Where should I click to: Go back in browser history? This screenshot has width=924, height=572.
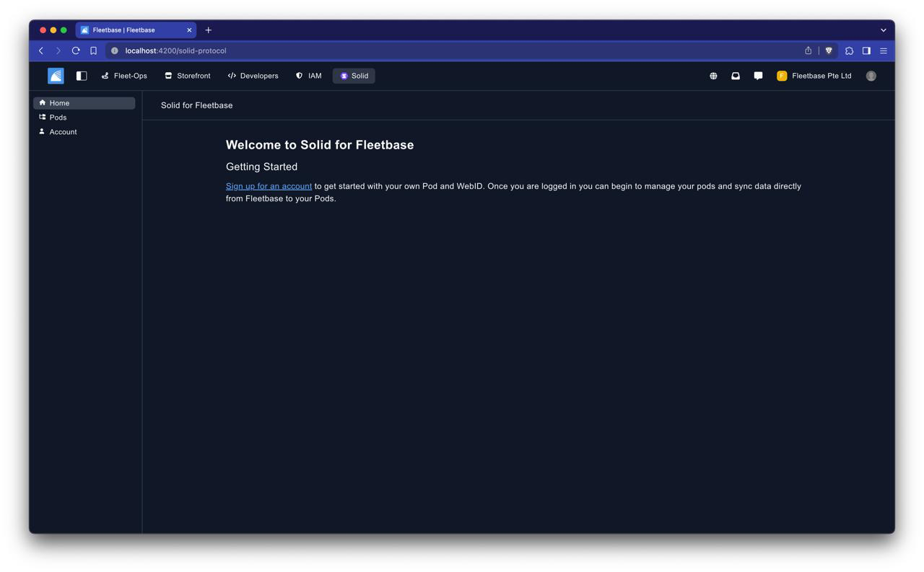coord(41,50)
